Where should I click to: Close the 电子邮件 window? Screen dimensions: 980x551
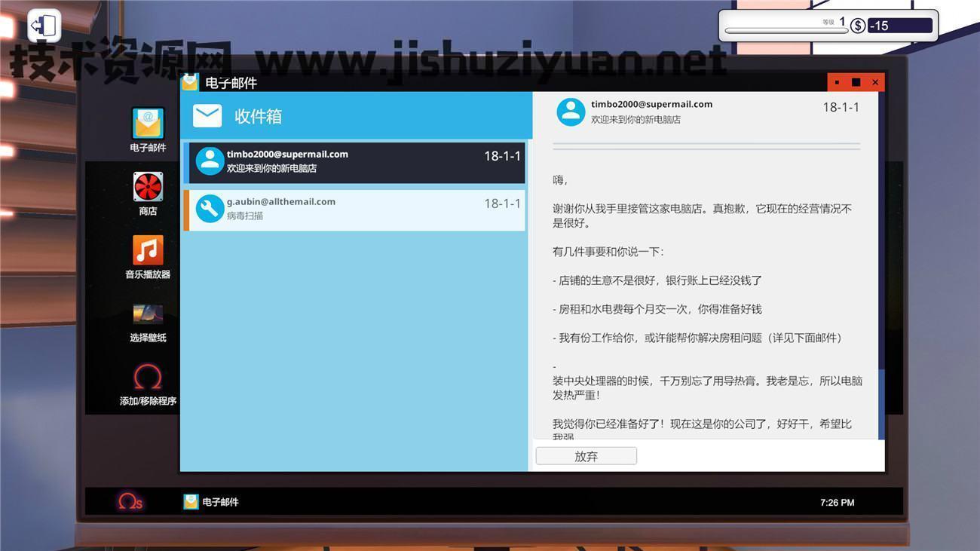point(875,82)
